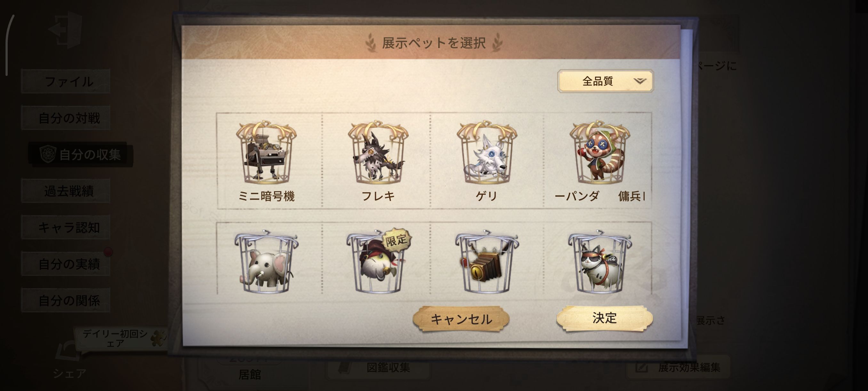Screen dimensions: 868x391
Task: Confirm selection with 決定 button
Action: click(x=605, y=318)
